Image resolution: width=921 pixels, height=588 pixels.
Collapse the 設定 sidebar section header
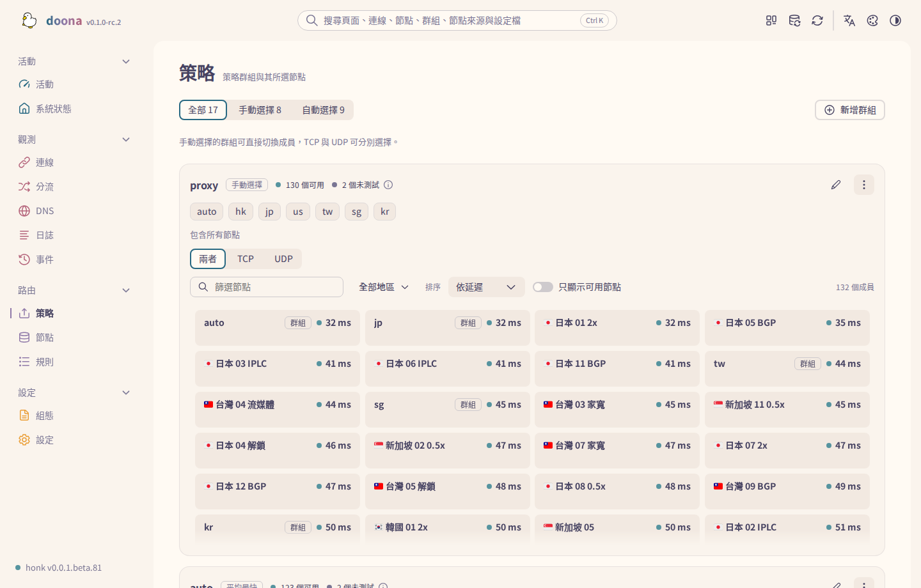(x=74, y=392)
